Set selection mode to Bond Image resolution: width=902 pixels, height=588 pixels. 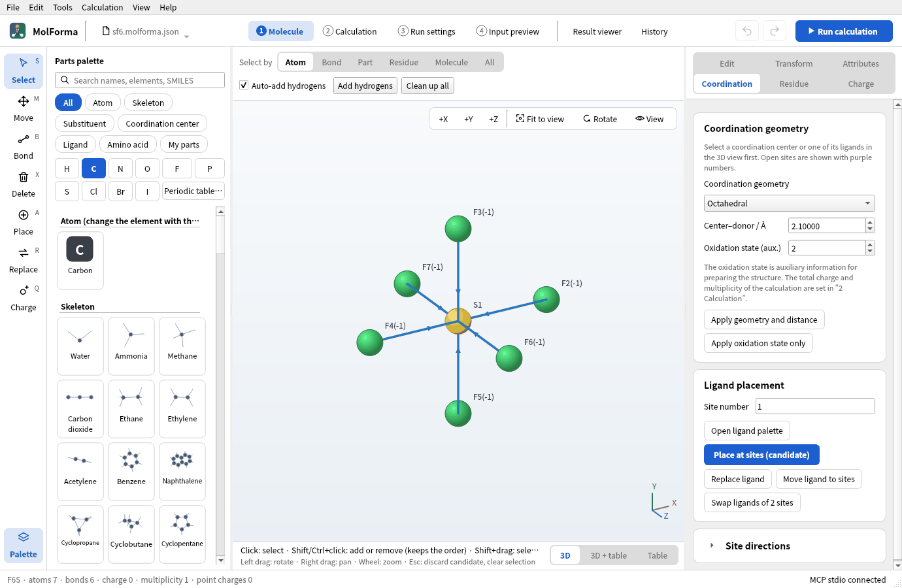331,62
